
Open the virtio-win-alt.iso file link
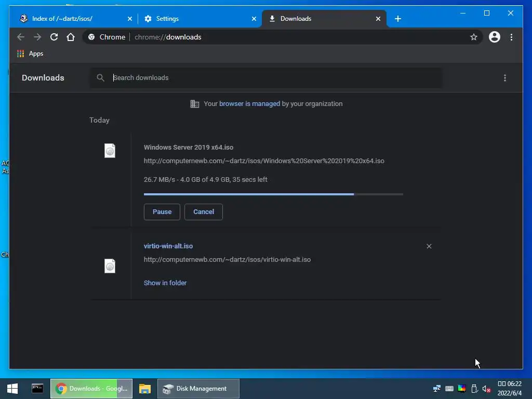click(x=168, y=246)
